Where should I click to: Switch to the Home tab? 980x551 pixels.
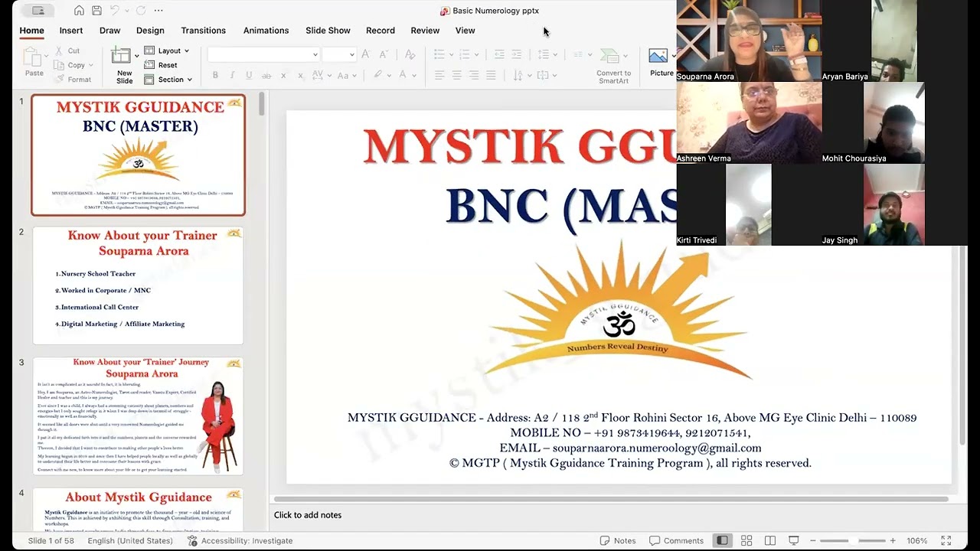point(32,31)
